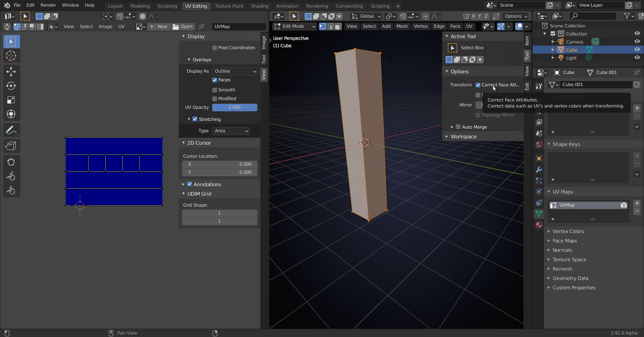Toggle the Annotations checkbox

pos(190,184)
